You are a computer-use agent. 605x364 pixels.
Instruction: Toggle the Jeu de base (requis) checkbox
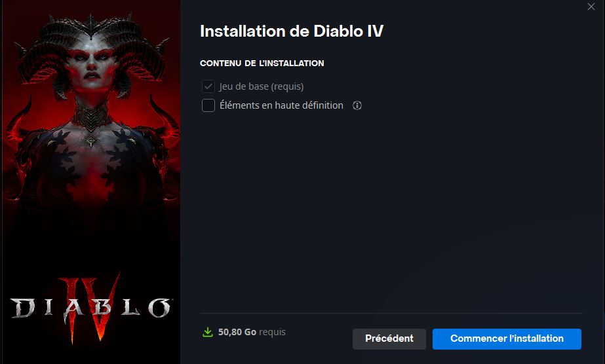[x=208, y=86]
